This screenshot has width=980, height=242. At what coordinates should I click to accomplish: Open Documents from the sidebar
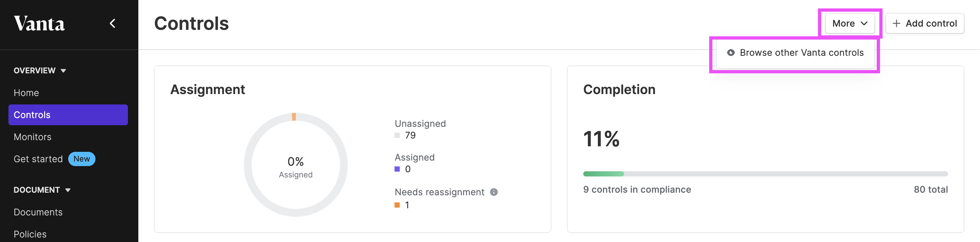tap(38, 212)
